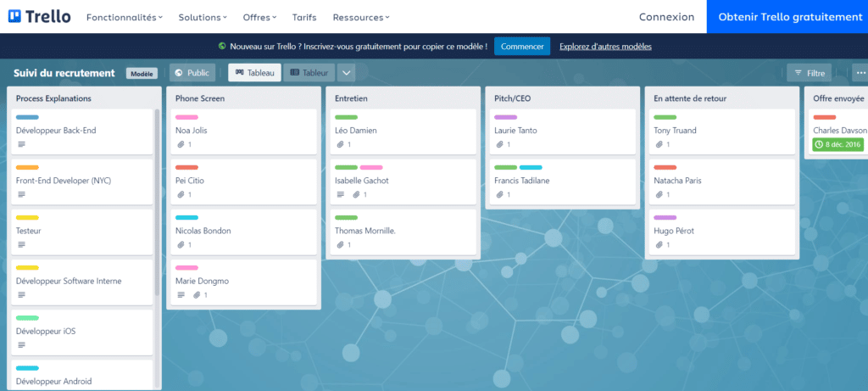Click the attachment icon on Noa Jolis card
This screenshot has height=391, width=868.
pyautogui.click(x=180, y=145)
